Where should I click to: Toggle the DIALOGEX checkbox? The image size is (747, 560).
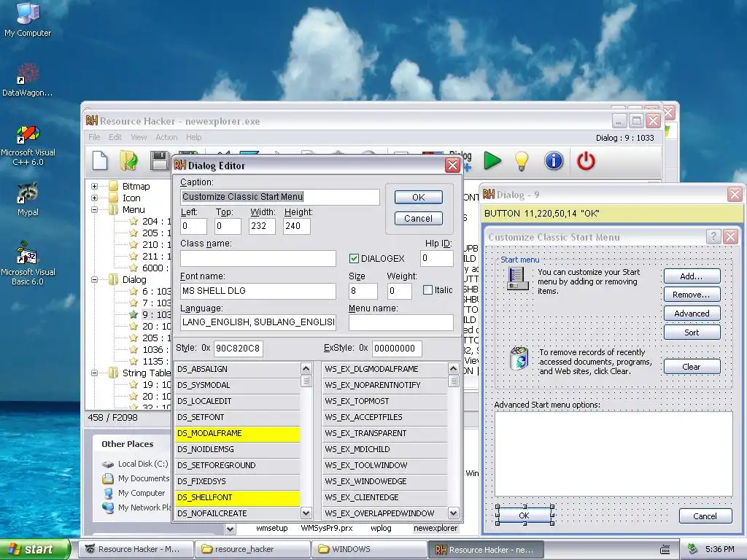[x=354, y=259]
